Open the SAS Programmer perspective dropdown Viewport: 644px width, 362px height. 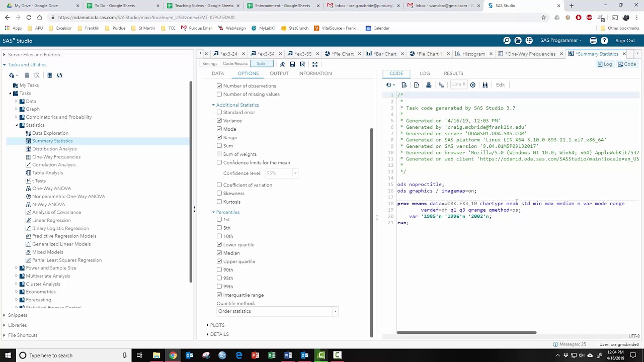click(x=561, y=40)
